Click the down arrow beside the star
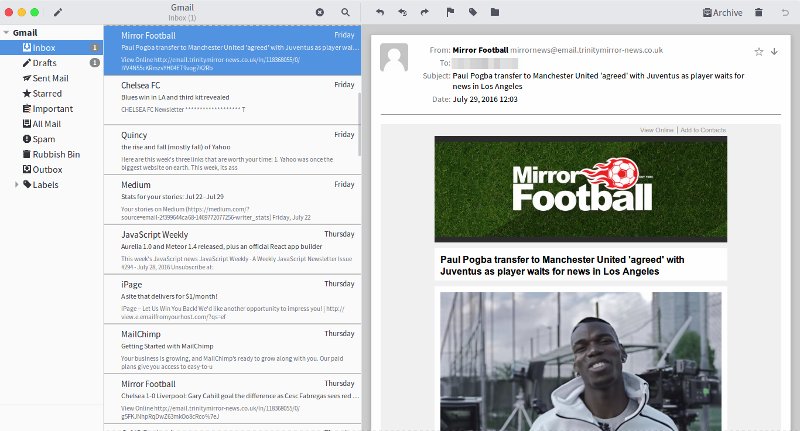The height and width of the screenshot is (431, 800). pyautogui.click(x=773, y=50)
